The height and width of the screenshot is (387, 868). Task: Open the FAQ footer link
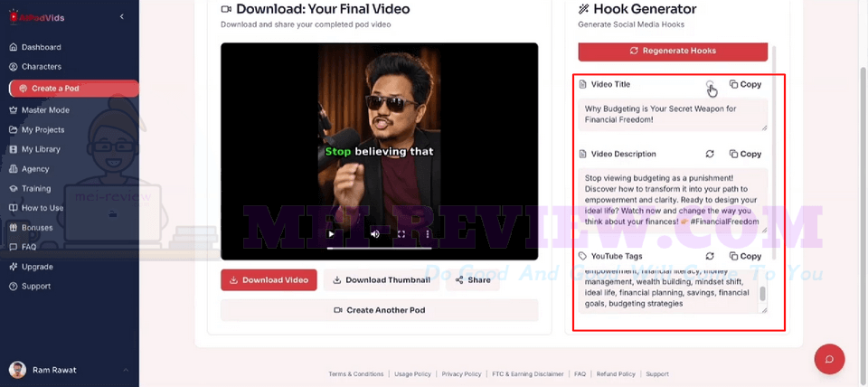(x=580, y=374)
